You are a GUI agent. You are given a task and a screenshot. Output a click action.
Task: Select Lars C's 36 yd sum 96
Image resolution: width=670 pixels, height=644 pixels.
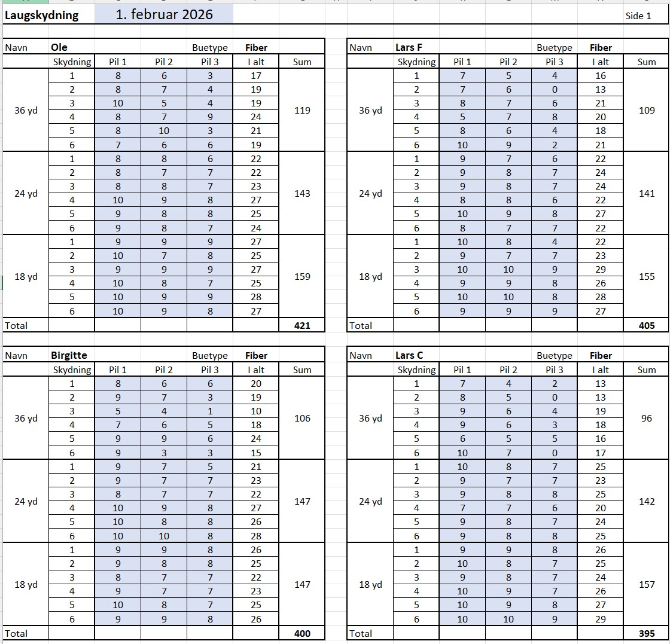[x=646, y=419]
